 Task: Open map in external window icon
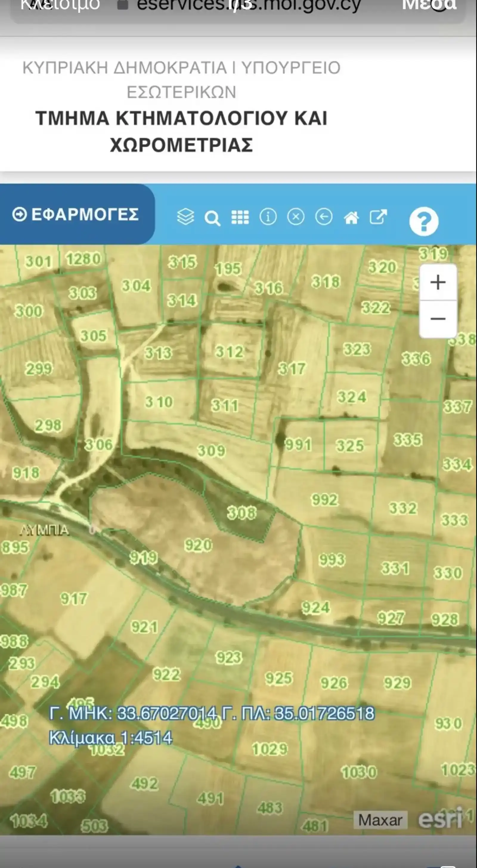click(378, 217)
